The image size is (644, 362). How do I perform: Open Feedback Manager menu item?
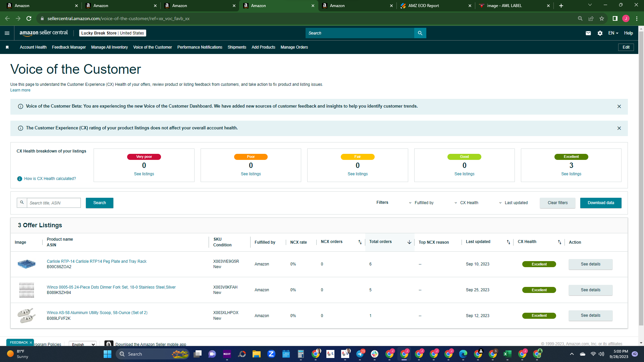69,47
